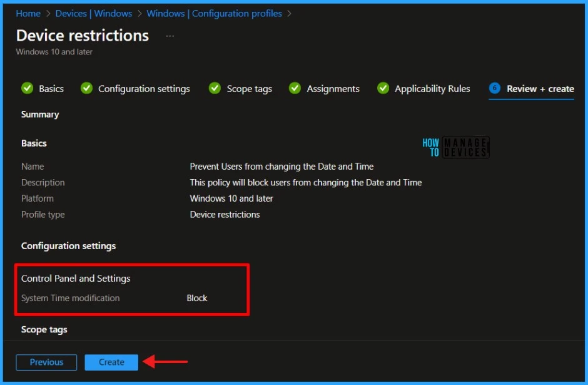Click the 'Platform' field label

[37, 198]
